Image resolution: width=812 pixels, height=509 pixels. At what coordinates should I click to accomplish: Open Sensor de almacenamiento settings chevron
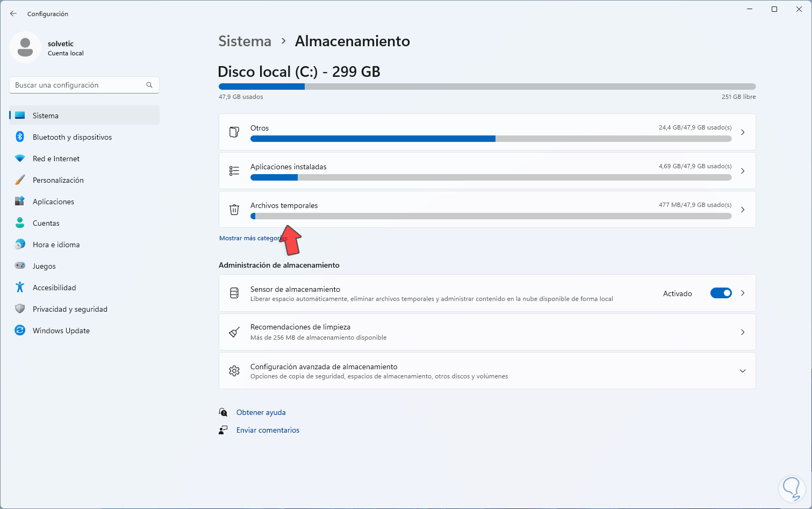743,293
